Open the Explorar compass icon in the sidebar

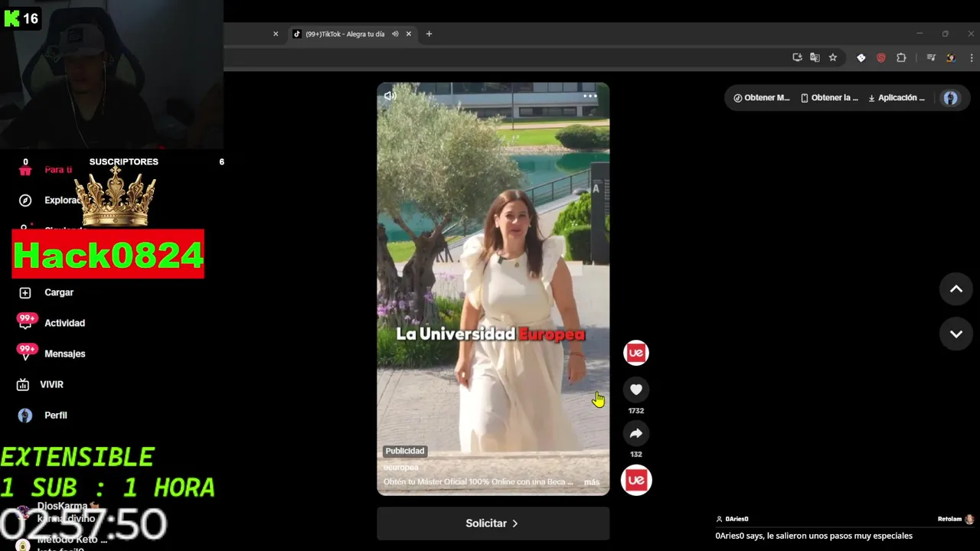[x=25, y=201]
